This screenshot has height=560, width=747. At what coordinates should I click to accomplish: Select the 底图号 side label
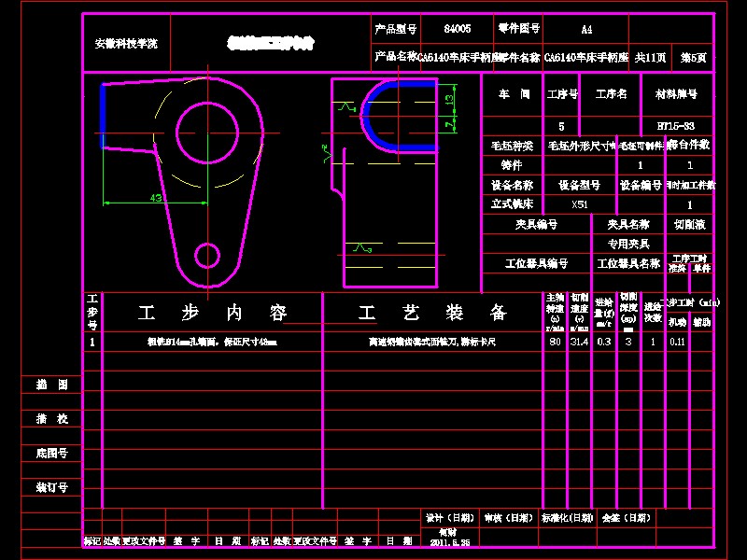(x=52, y=454)
